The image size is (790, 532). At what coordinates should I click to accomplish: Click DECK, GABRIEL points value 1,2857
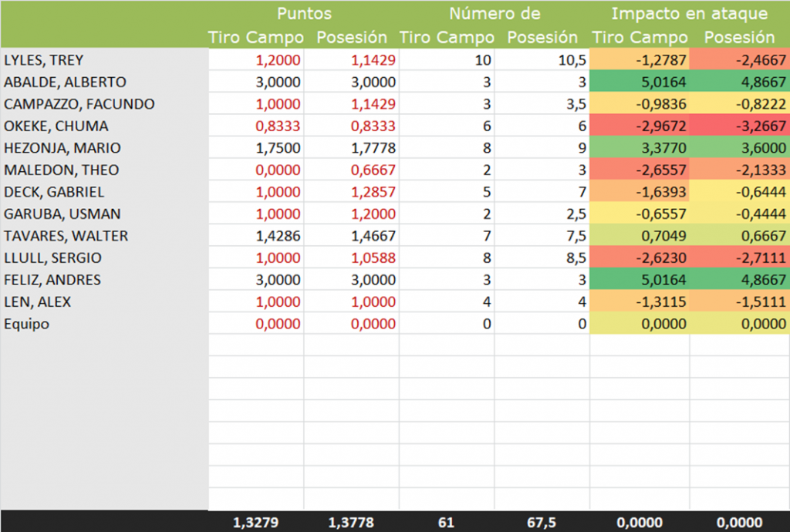352,192
